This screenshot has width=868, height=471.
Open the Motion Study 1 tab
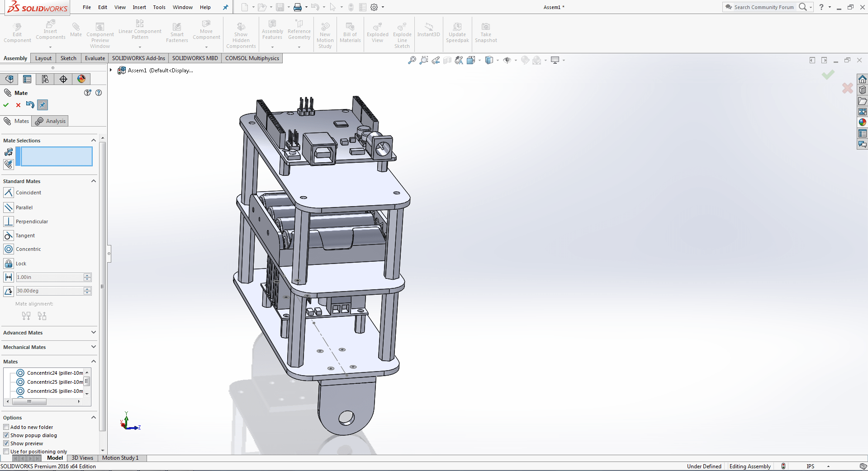[x=120, y=458]
